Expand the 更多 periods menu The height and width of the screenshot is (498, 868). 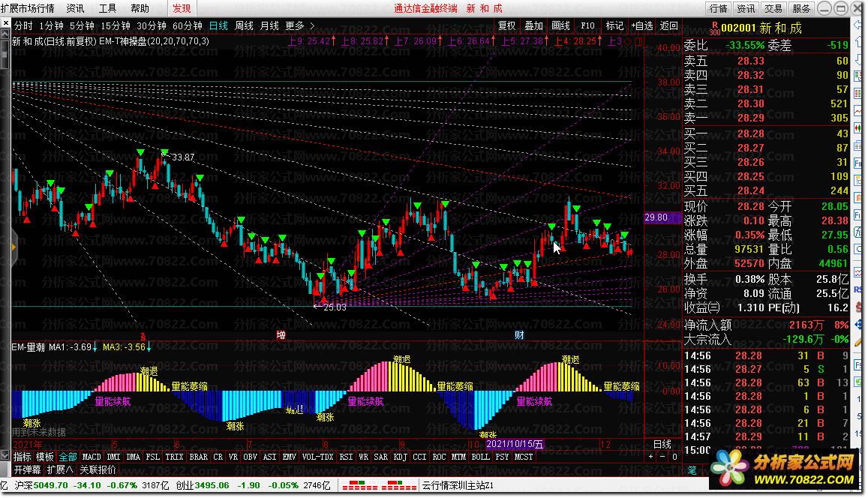coord(295,25)
